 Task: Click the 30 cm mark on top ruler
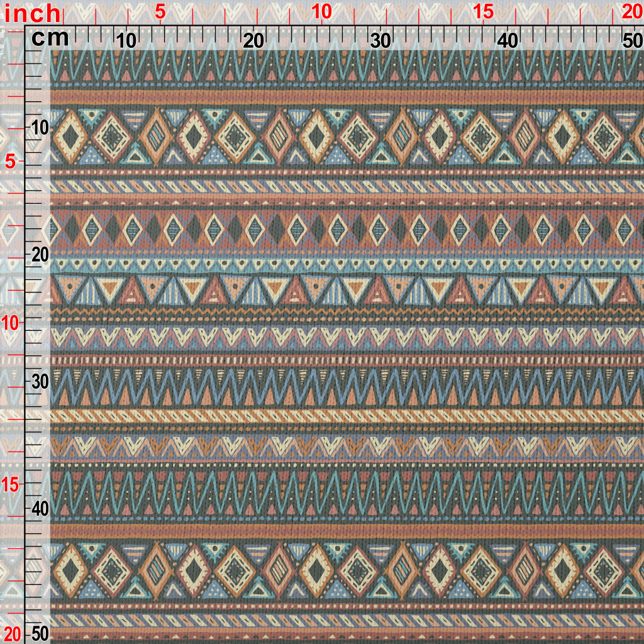click(x=380, y=41)
